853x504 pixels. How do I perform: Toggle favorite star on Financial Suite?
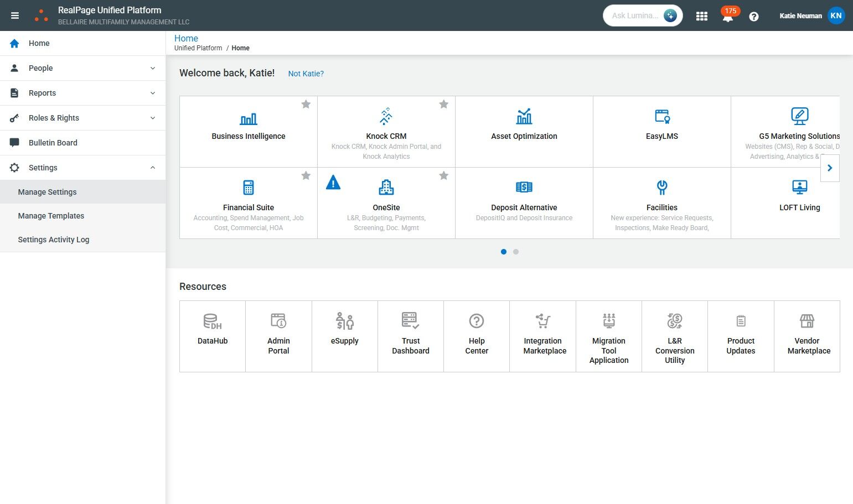tap(306, 175)
